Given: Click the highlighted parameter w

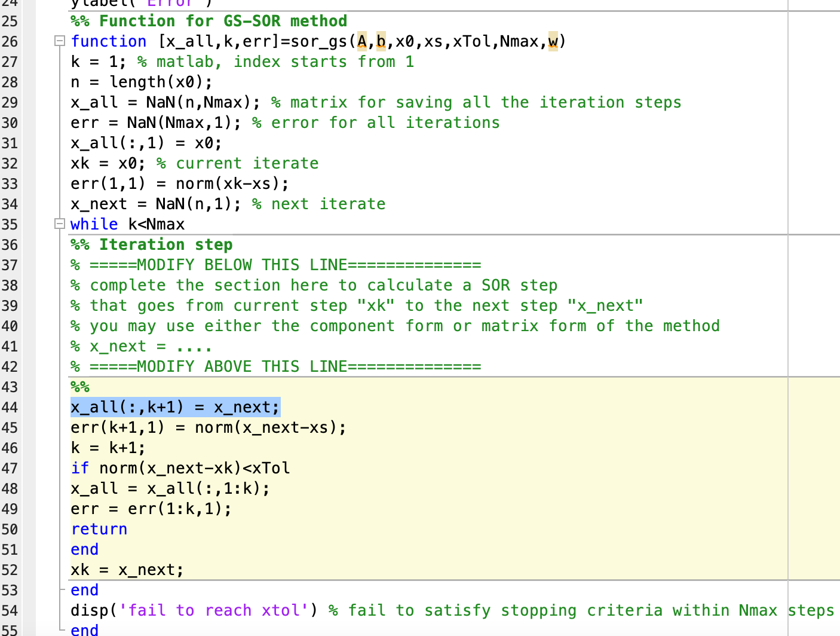Looking at the screenshot, I should point(554,42).
